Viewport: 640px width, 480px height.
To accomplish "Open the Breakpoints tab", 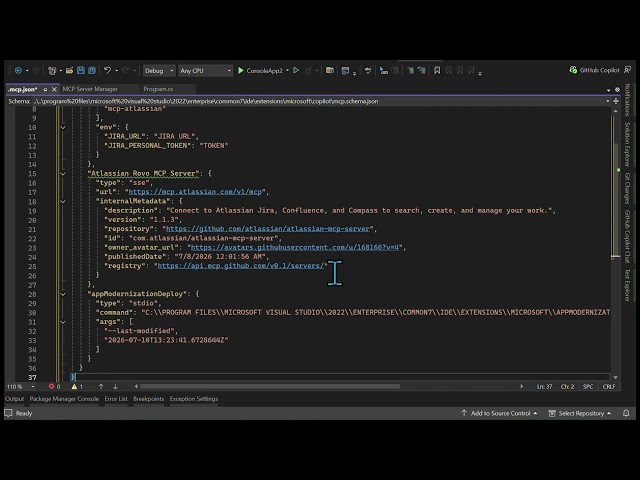I will pos(149,399).
